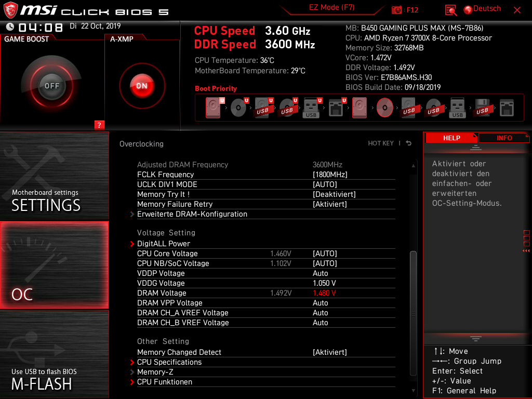The height and width of the screenshot is (399, 532).
Task: Toggle Memory Changed Detect Aktiviert value
Action: pos(329,352)
